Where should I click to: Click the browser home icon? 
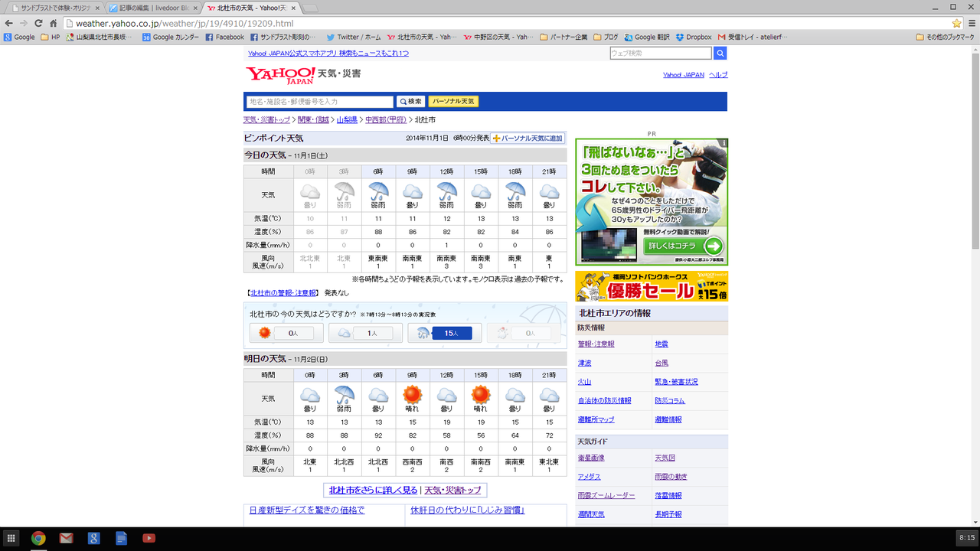click(54, 24)
